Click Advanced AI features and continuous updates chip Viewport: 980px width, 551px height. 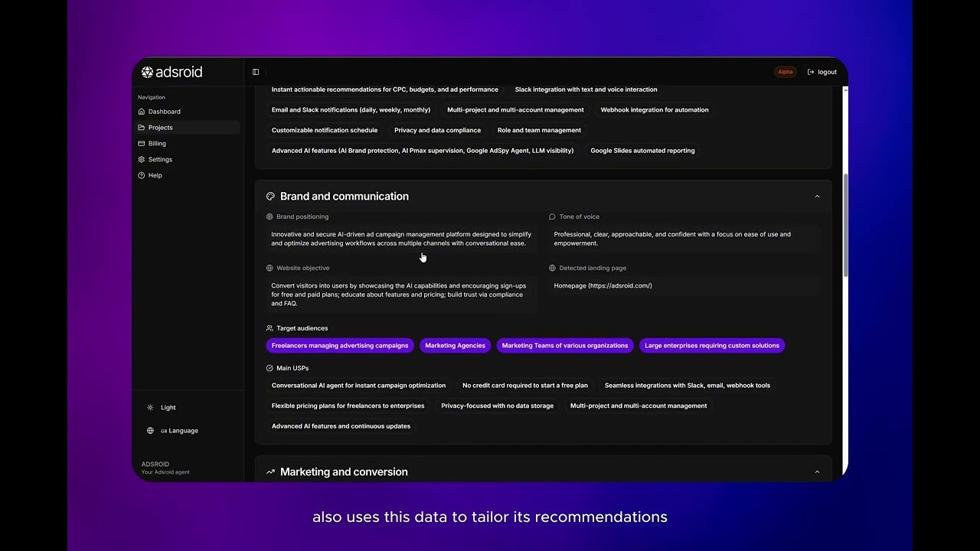pos(341,426)
